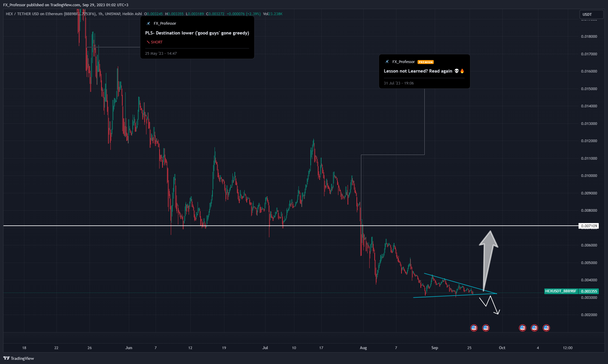
Task: Open the 'PLS- Destination lower' idea card title
Action: (x=197, y=33)
